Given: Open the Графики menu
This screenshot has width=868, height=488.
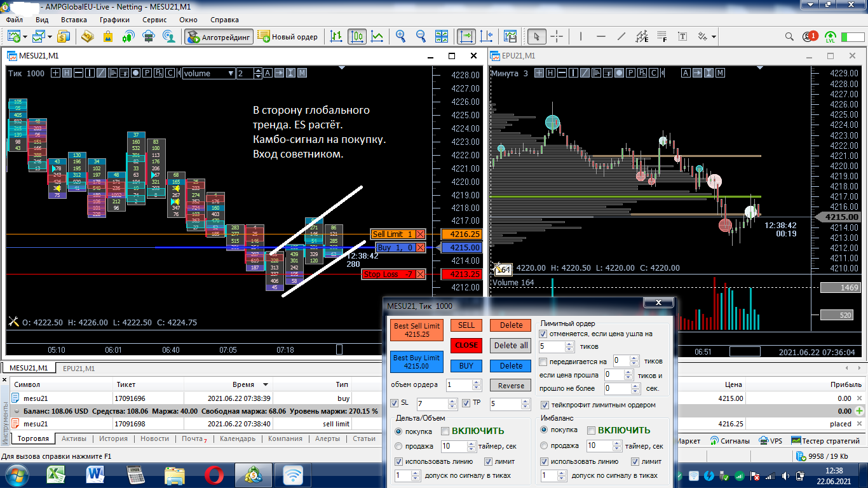Looking at the screenshot, I should 114,20.
